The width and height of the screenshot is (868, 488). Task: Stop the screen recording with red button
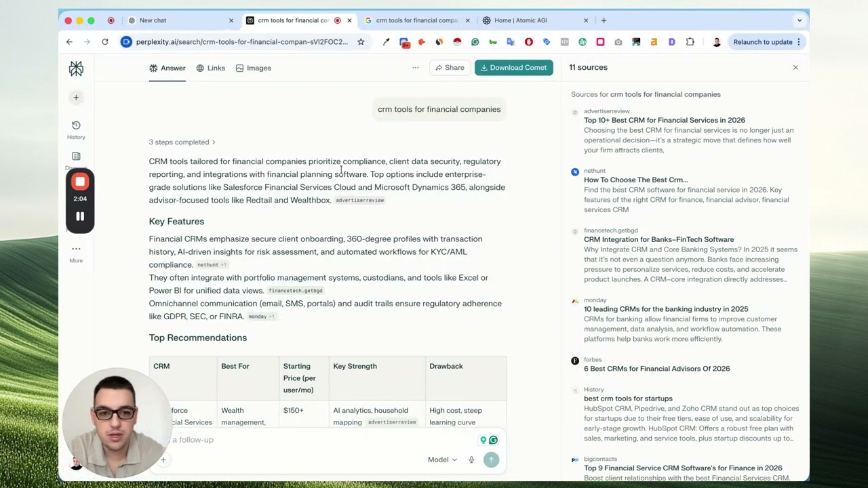[x=80, y=182]
